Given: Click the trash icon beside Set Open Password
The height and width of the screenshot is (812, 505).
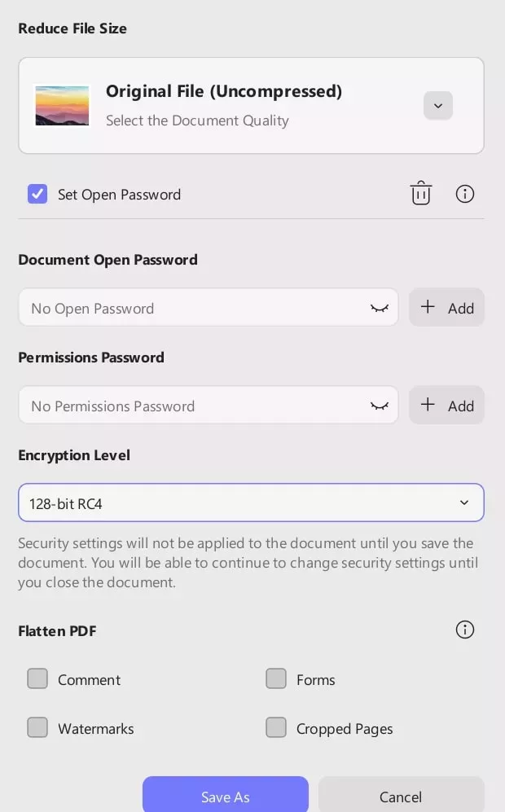Looking at the screenshot, I should coord(420,194).
